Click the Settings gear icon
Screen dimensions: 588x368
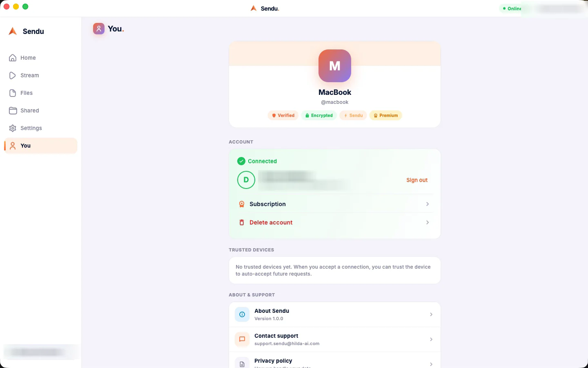click(x=13, y=128)
